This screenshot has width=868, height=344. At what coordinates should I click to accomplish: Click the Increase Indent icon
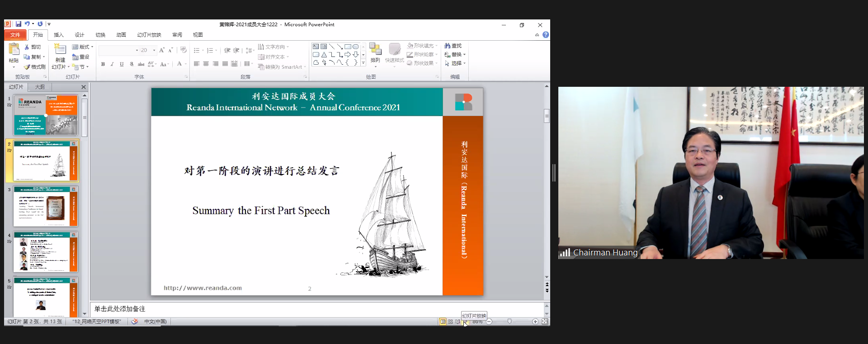pyautogui.click(x=236, y=51)
